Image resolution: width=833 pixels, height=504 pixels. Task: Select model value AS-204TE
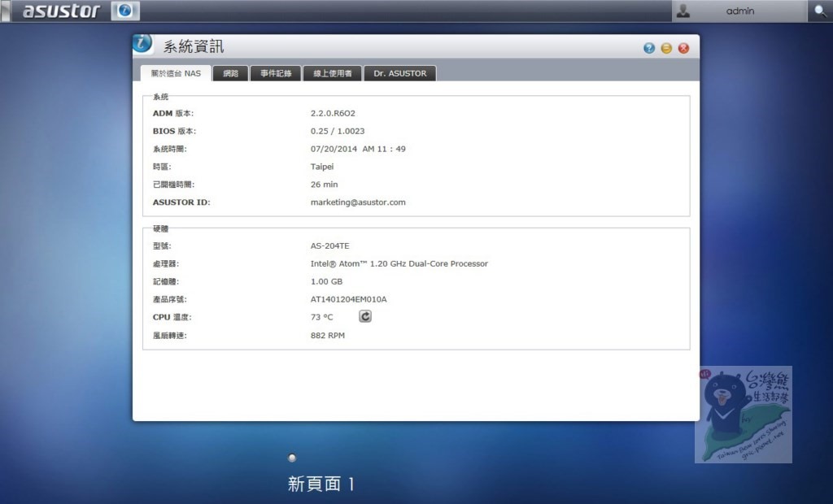pyautogui.click(x=330, y=245)
